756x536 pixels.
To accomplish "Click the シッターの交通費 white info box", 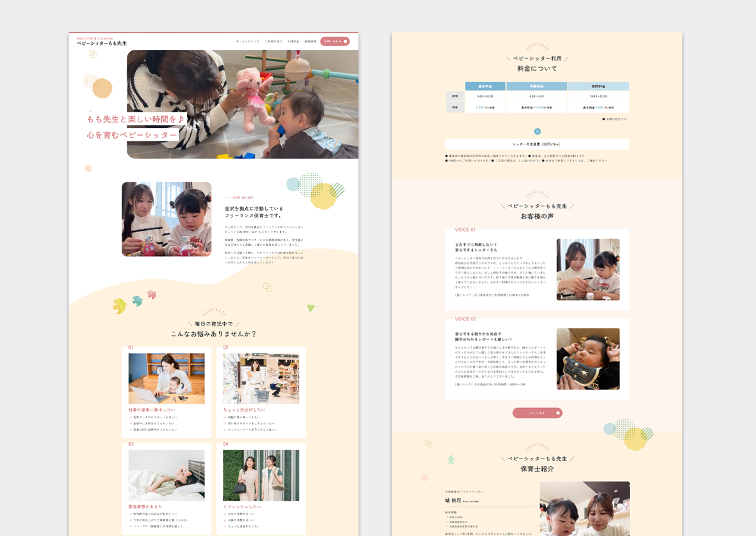I will coord(537,144).
